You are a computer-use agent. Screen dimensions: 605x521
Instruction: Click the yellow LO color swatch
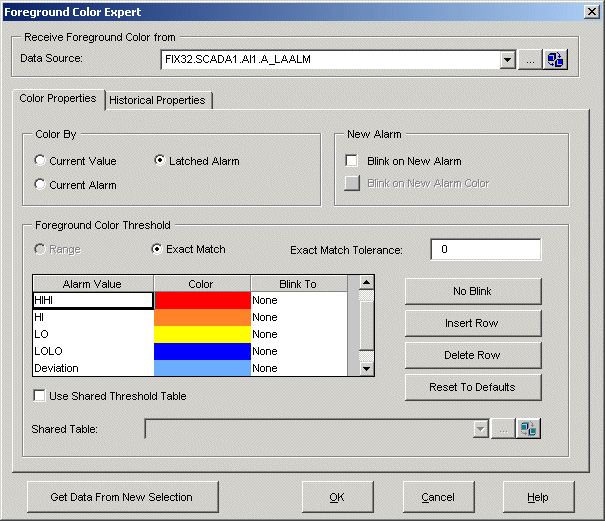pos(202,334)
